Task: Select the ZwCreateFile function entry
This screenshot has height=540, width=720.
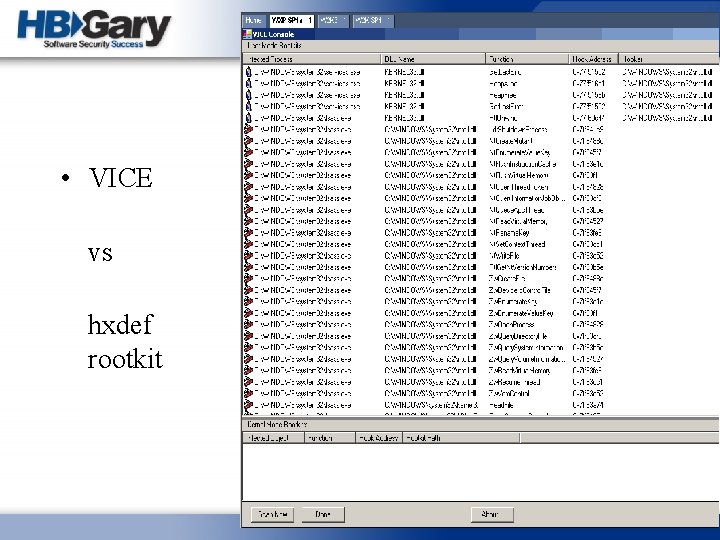Action: [x=507, y=279]
